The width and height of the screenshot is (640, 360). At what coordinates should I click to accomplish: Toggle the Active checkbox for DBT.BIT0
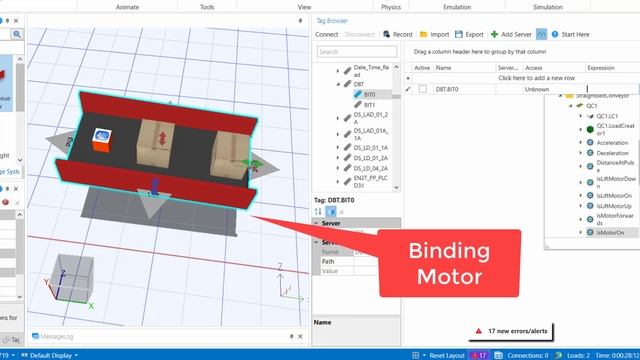point(423,89)
